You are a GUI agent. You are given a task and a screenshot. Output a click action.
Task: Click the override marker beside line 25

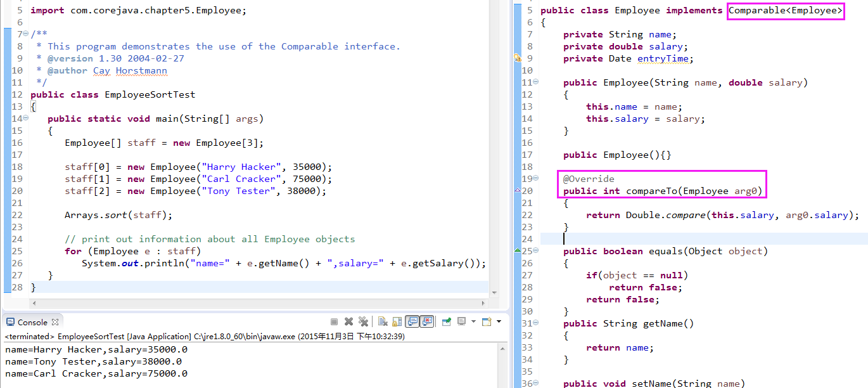[518, 251]
